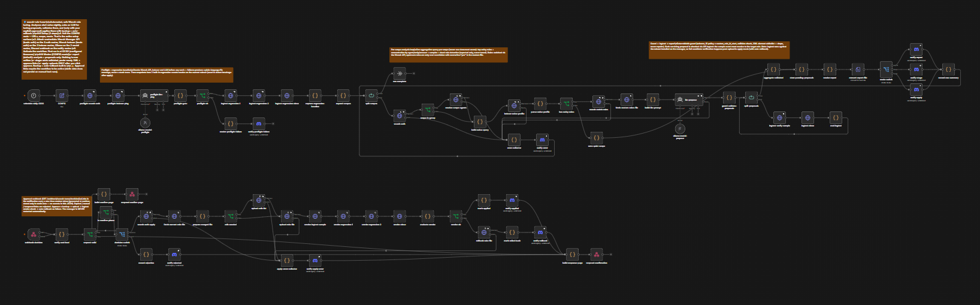
Task: Select the logtest regression 1 HTTP node
Action: [x=231, y=95]
